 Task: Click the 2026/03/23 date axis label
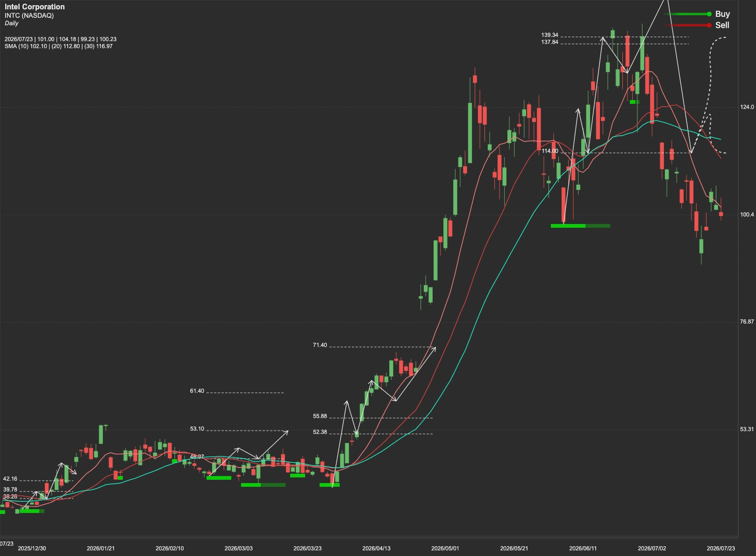307,549
